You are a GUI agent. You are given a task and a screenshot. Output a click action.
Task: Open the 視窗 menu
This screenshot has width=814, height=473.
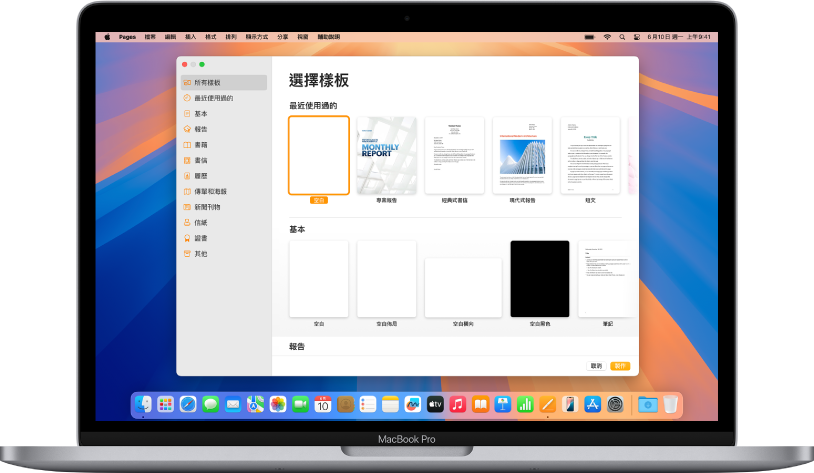(303, 37)
